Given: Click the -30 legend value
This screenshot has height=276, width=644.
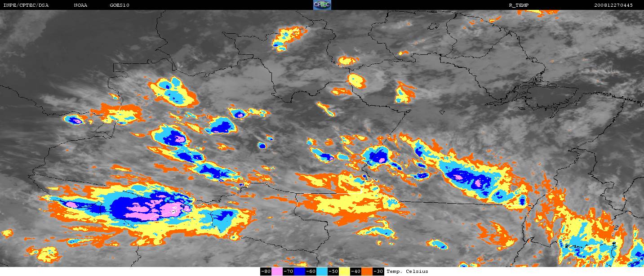Looking at the screenshot, I should [x=378, y=272].
